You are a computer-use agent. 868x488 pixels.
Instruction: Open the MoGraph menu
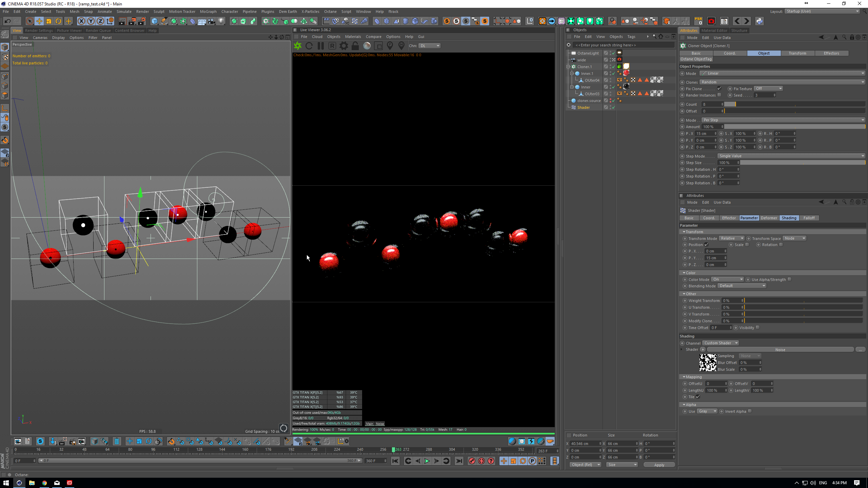[208, 12]
